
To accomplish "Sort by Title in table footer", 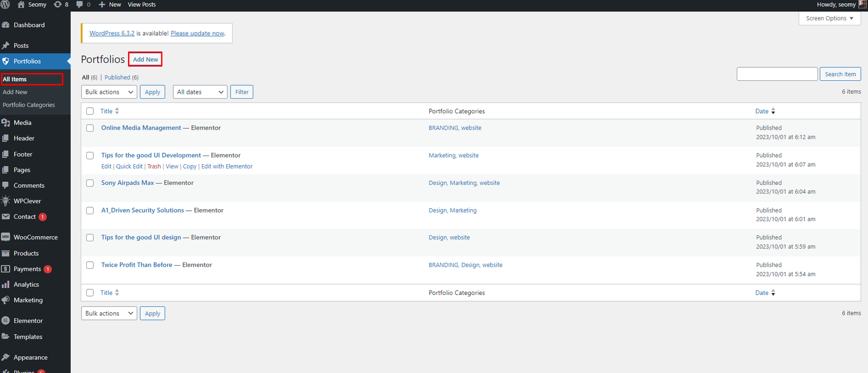I will [x=110, y=293].
